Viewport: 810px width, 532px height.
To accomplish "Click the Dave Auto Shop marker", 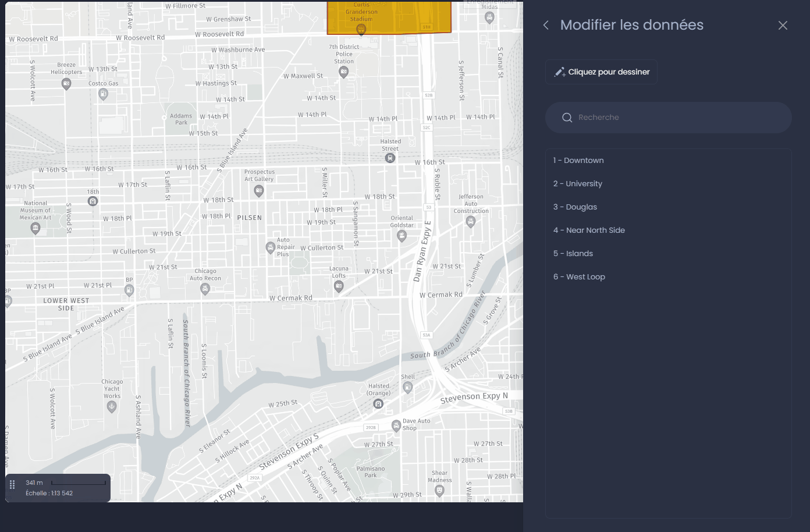I will [396, 425].
